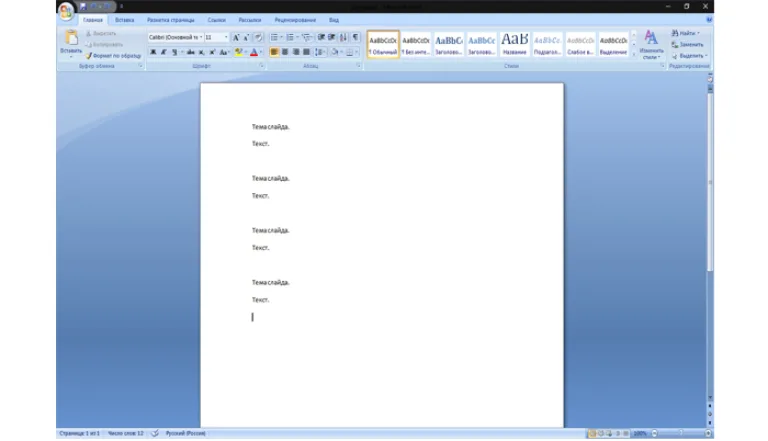
Task: Open the font color dropdown arrow
Action: click(261, 52)
